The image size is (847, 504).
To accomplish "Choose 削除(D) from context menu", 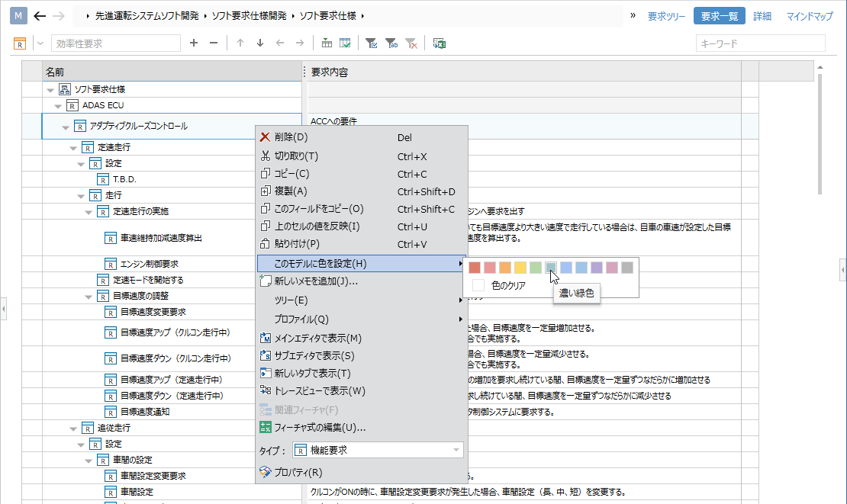I will coord(362,137).
